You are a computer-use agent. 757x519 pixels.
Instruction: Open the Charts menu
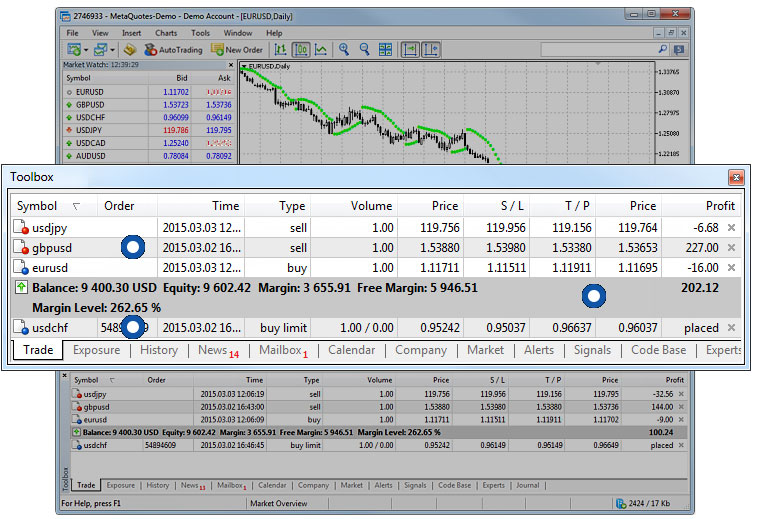click(x=166, y=33)
